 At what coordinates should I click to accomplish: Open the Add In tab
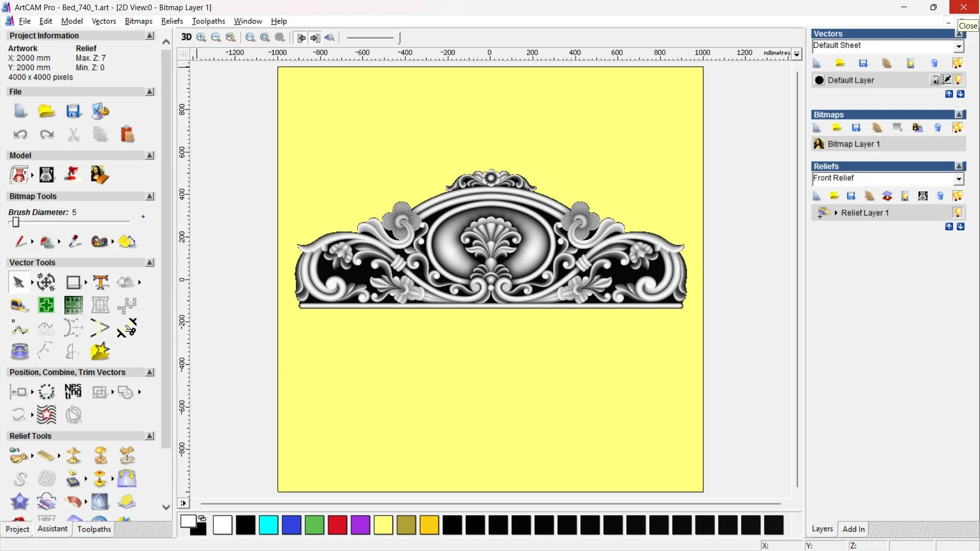853,529
